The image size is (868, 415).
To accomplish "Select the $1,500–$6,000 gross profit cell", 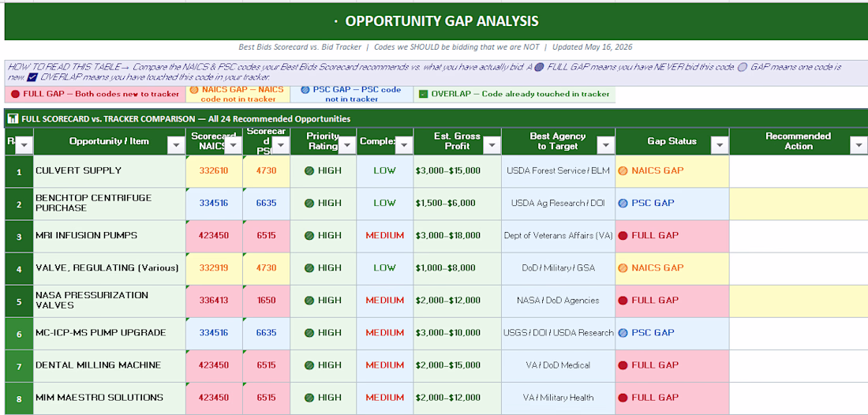I will 457,204.
